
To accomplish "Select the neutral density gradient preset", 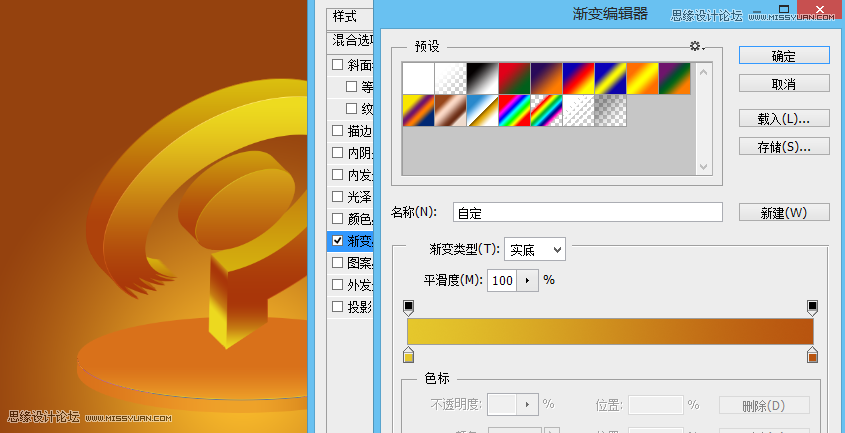I will (611, 111).
